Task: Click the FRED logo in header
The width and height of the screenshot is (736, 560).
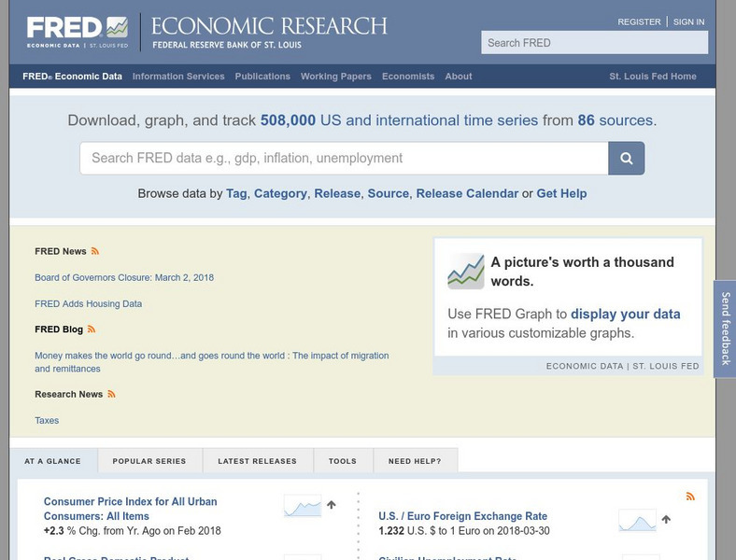Action: (x=78, y=31)
